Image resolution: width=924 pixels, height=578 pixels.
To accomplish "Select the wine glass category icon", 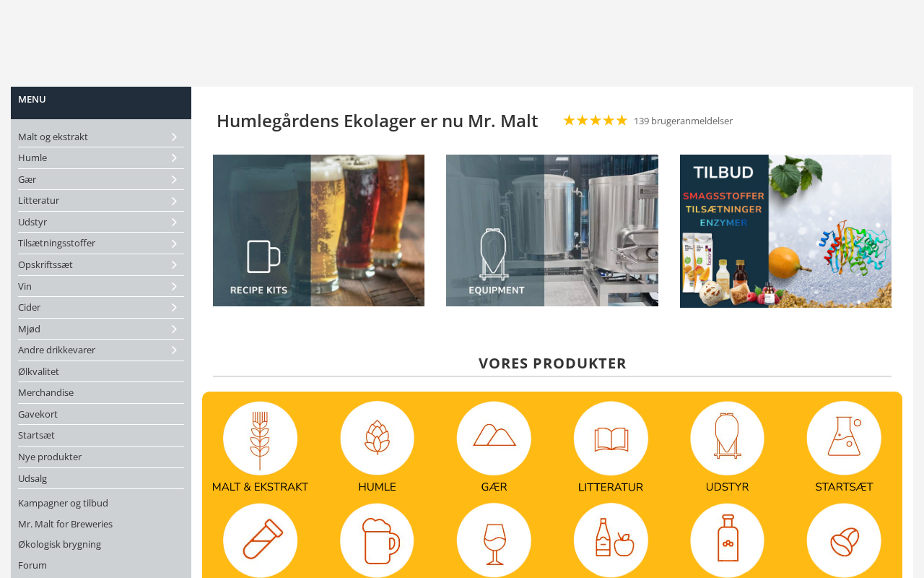I will [494, 540].
